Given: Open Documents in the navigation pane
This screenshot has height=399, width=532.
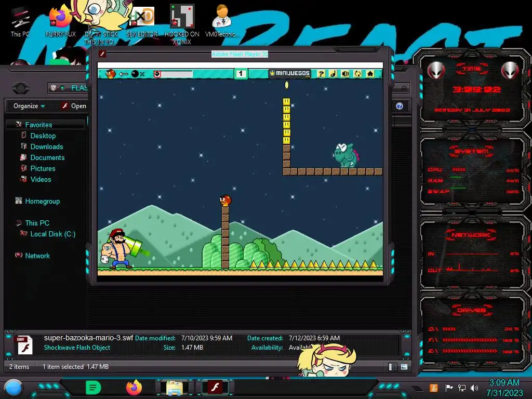Looking at the screenshot, I should 47,157.
